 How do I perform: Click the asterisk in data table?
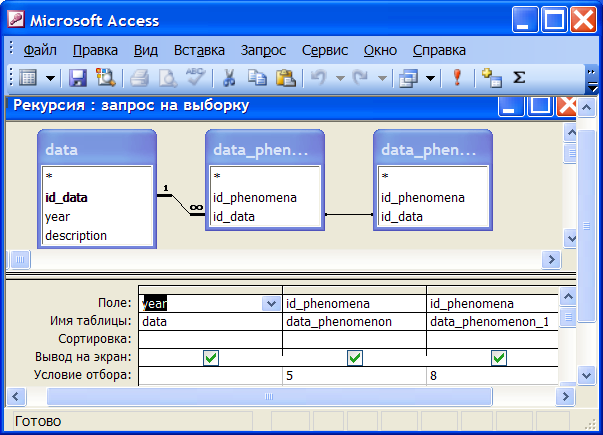click(x=49, y=177)
